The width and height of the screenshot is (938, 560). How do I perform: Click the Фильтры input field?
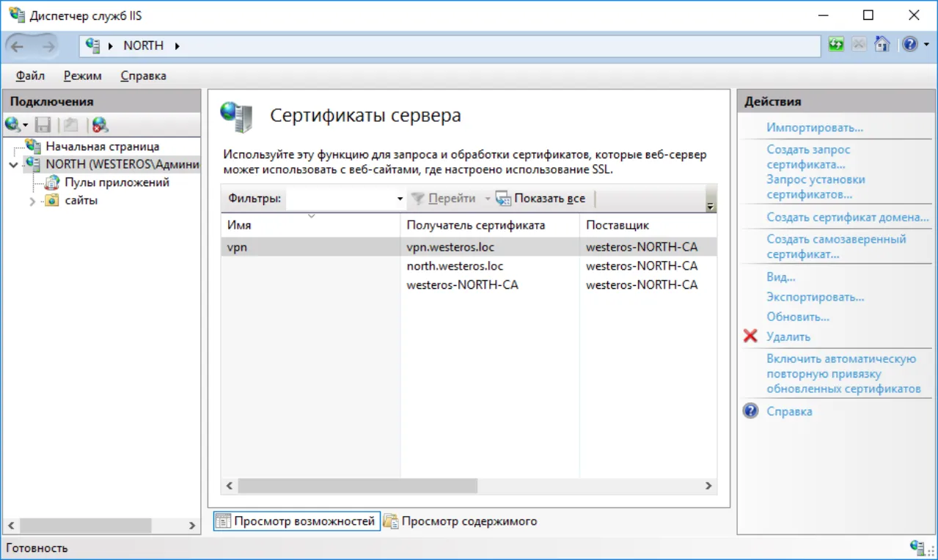click(340, 198)
